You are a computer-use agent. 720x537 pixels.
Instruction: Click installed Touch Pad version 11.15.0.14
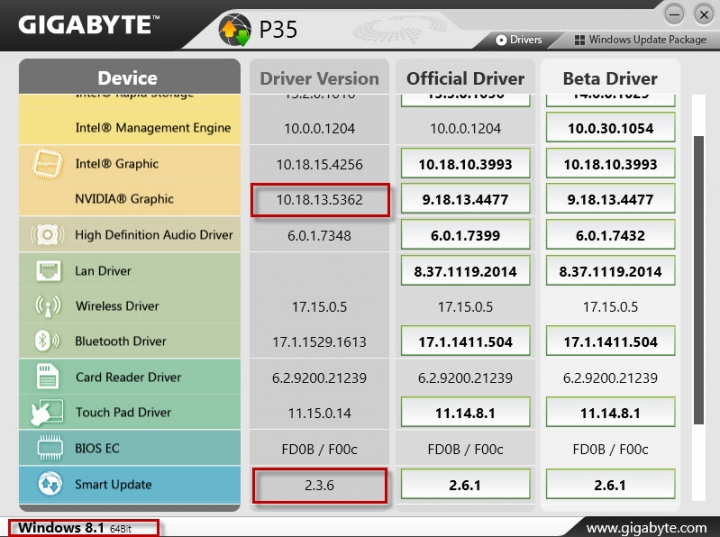point(320,413)
